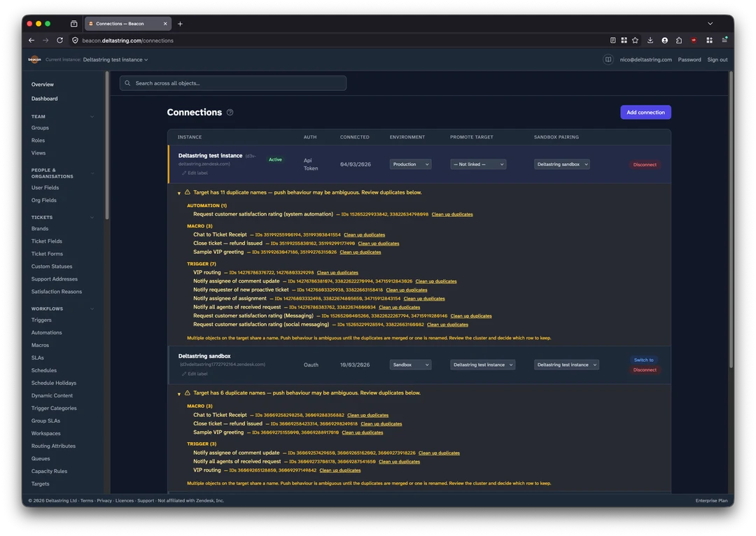The height and width of the screenshot is (536, 756).
Task: Open the Not linked promote target dropdown
Action: click(478, 164)
